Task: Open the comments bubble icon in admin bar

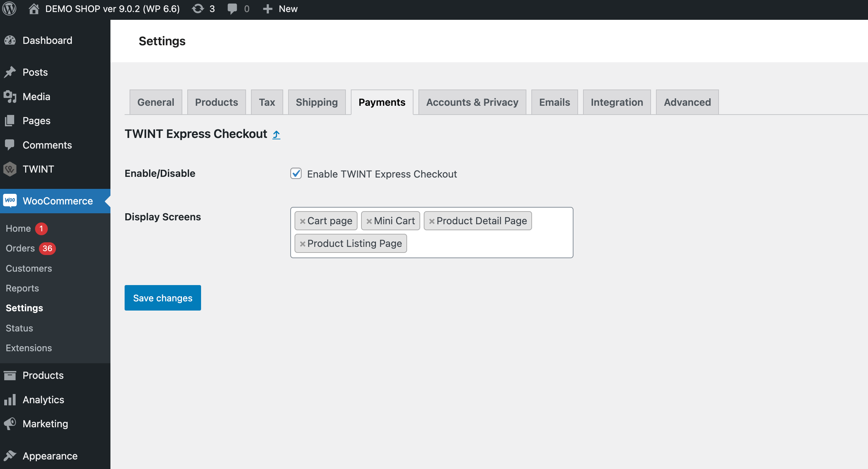Action: tap(232, 9)
